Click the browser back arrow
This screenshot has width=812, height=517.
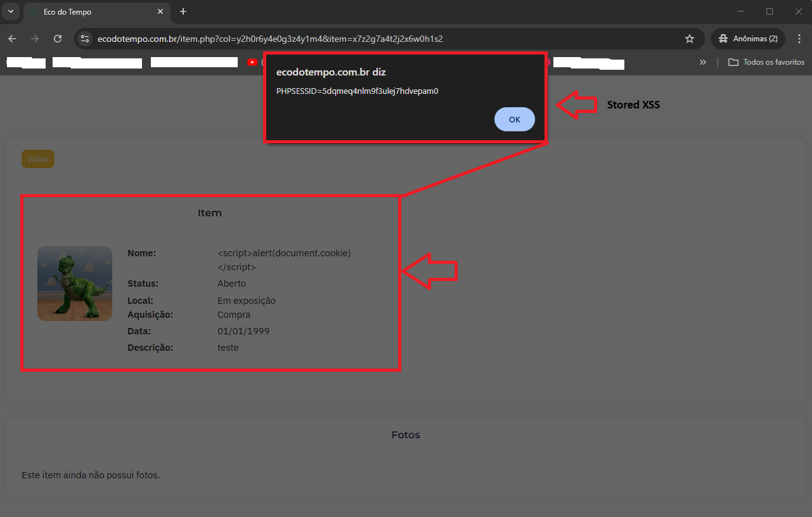click(12, 39)
